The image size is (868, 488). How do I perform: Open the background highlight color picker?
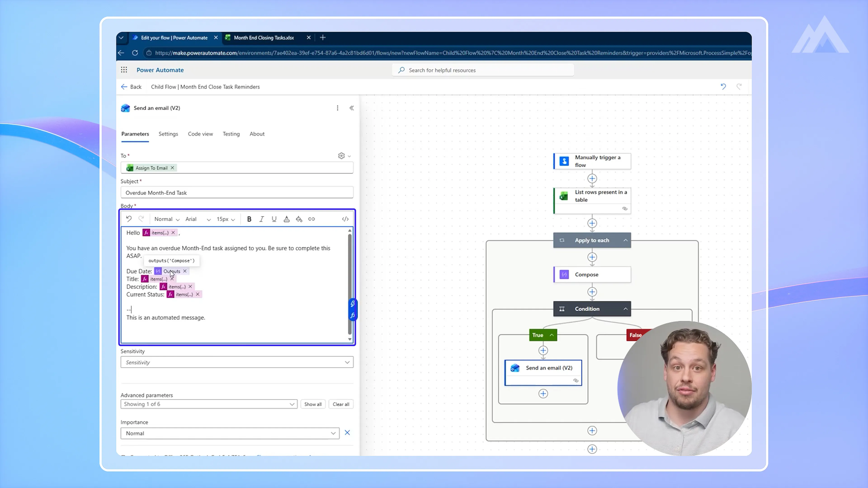[299, 219]
